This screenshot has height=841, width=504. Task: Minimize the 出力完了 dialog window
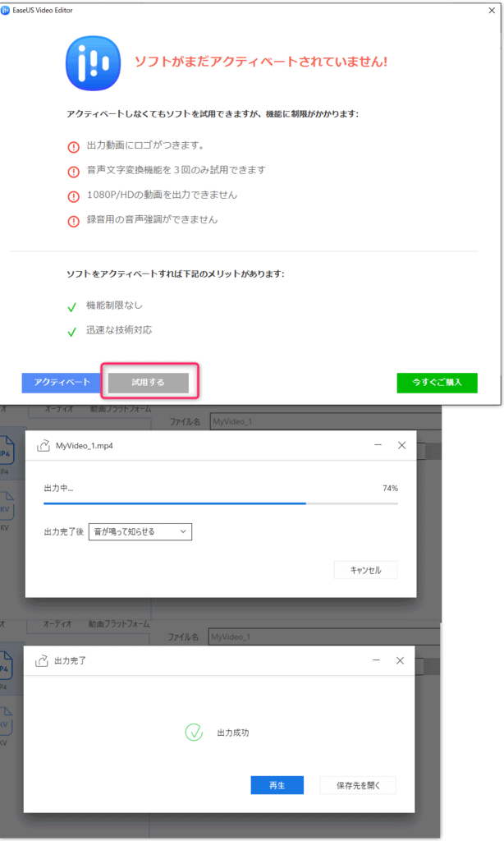pyautogui.click(x=375, y=660)
